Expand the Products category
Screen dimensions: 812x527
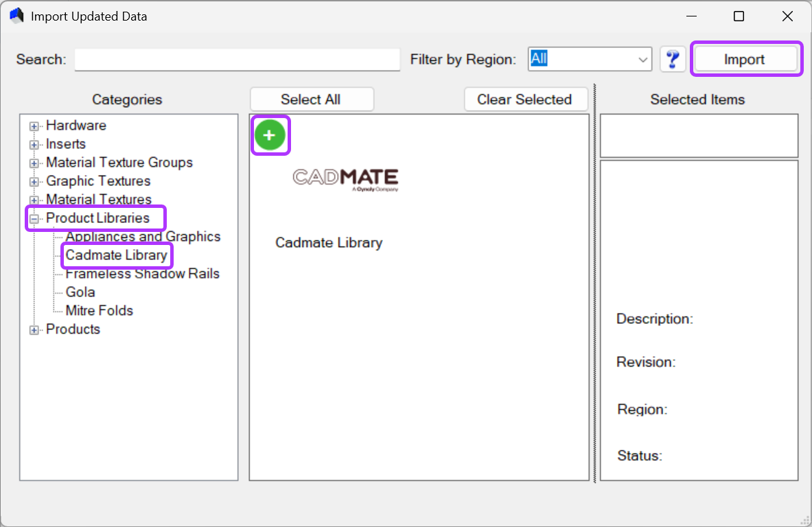pos(34,329)
